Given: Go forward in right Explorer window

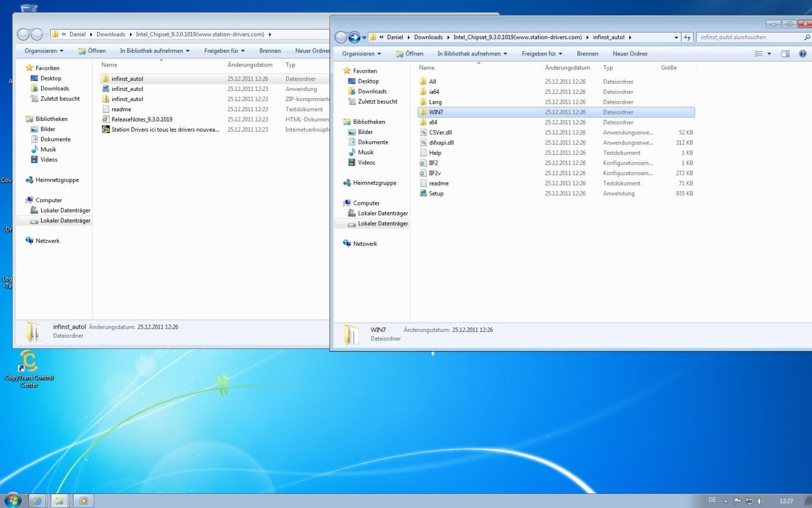Looking at the screenshot, I should pos(354,37).
